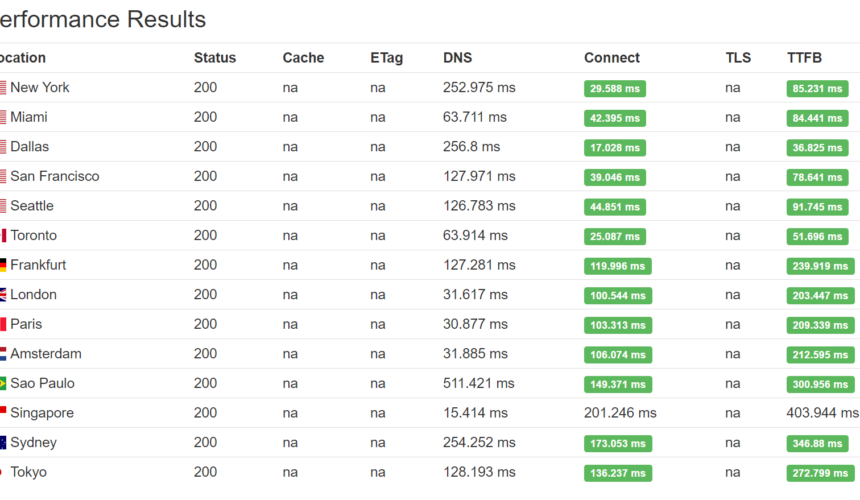This screenshot has height=500, width=860.
Task: Click the DNS column header
Action: pyautogui.click(x=457, y=58)
